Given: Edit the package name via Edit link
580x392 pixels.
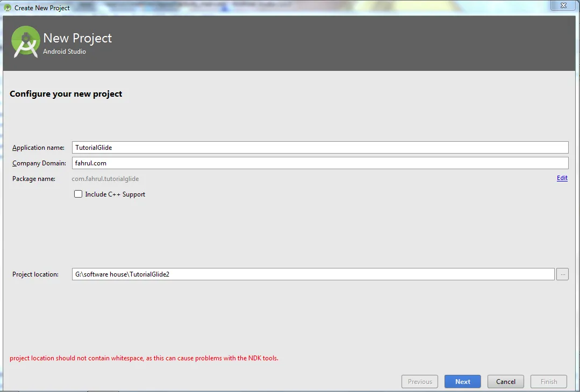Looking at the screenshot, I should pos(562,178).
